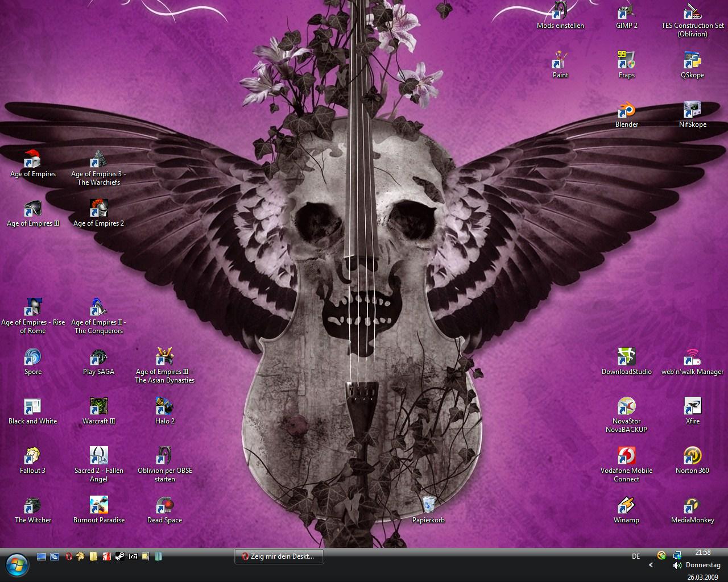Screen dimensions: 728x582
Task: Click the 7z icon in Quick Launch
Action: 133,556
